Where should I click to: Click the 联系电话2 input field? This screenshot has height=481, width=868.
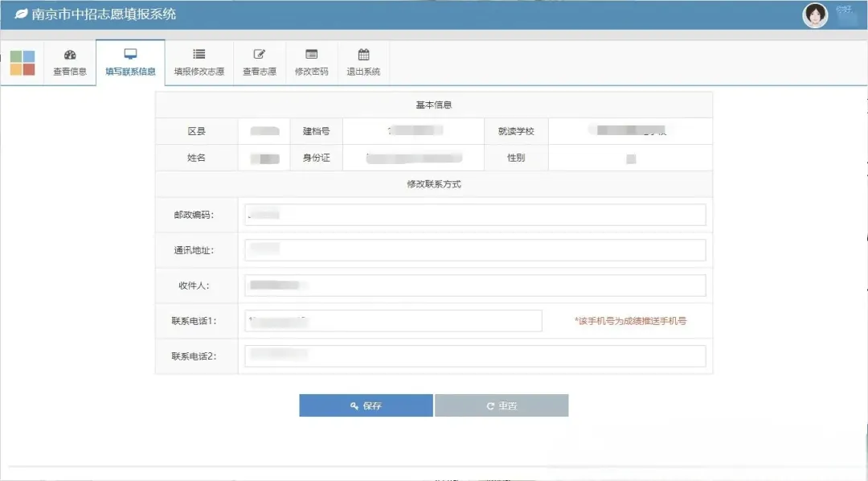475,356
